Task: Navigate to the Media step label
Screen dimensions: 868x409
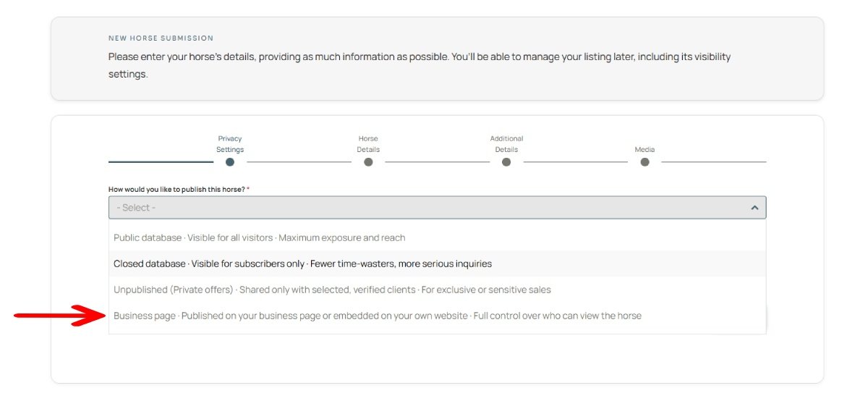Action: (x=644, y=150)
